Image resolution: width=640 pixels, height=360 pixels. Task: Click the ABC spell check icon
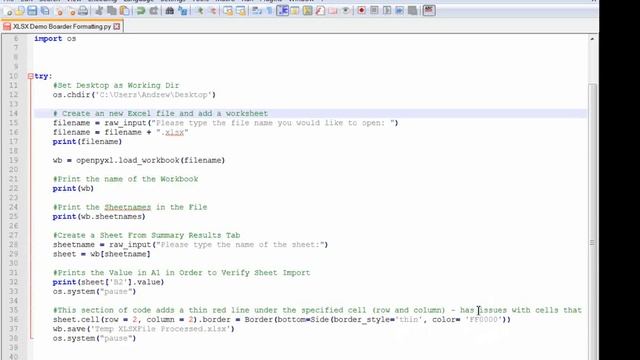coord(429,11)
